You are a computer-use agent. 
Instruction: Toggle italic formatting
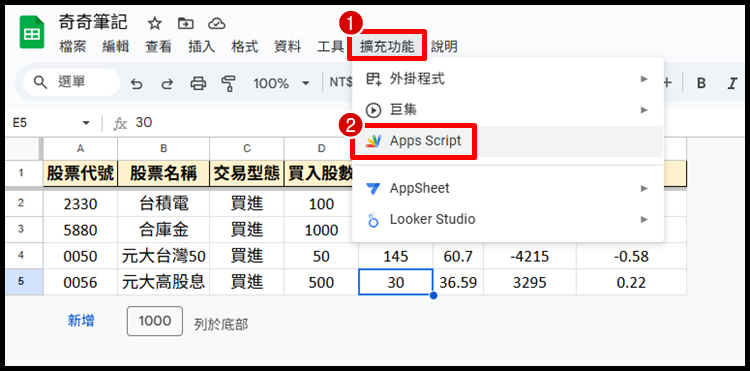tap(732, 84)
